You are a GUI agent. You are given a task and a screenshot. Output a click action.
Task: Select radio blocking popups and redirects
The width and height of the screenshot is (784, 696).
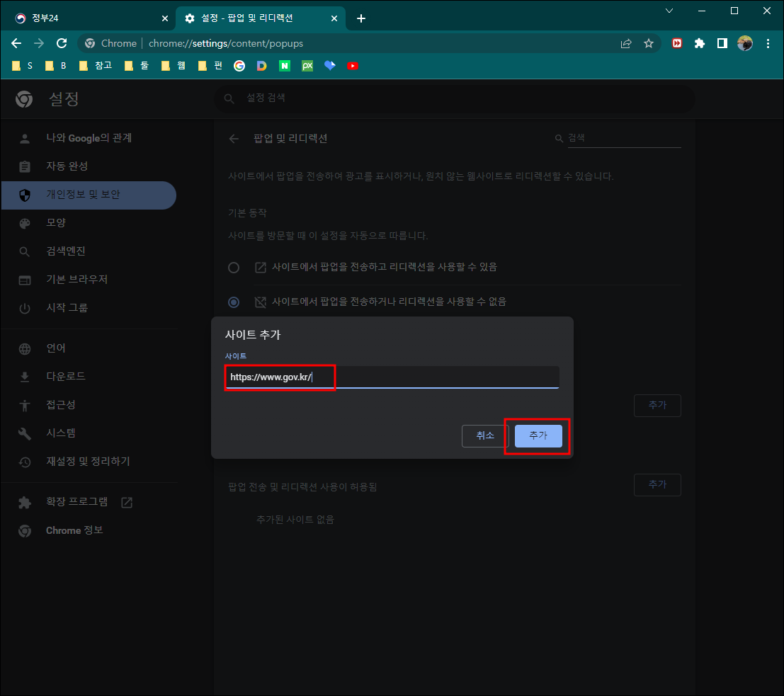tap(234, 302)
